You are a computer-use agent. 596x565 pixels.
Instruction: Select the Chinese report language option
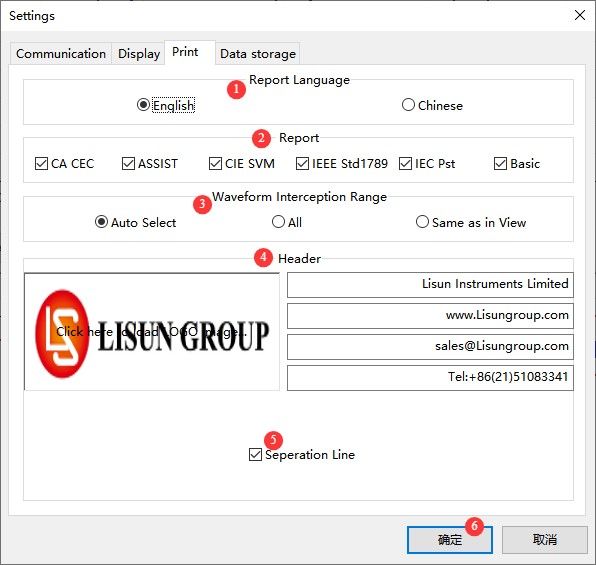[432, 105]
